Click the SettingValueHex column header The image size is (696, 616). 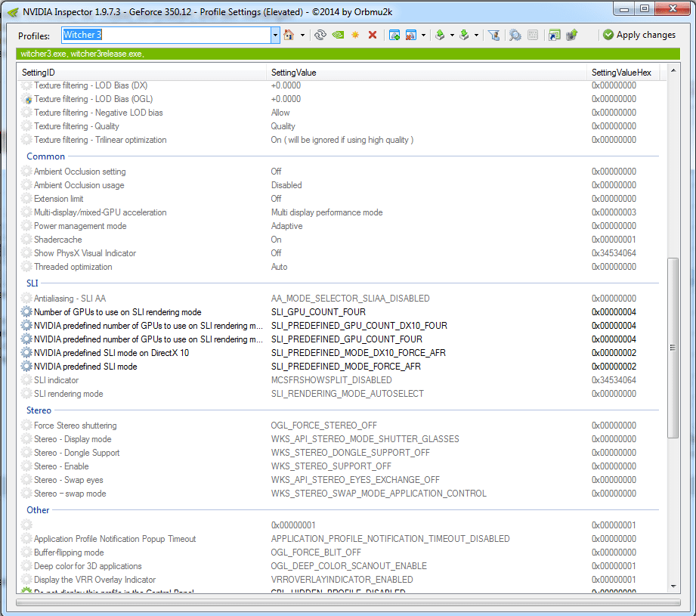point(623,73)
